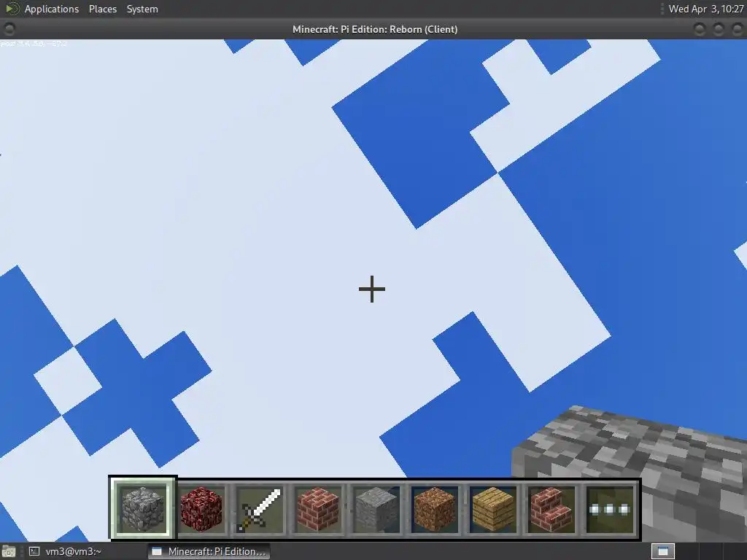Click the show desktop icon in taskbar
Viewport: 747px width, 560px height.
[9, 552]
